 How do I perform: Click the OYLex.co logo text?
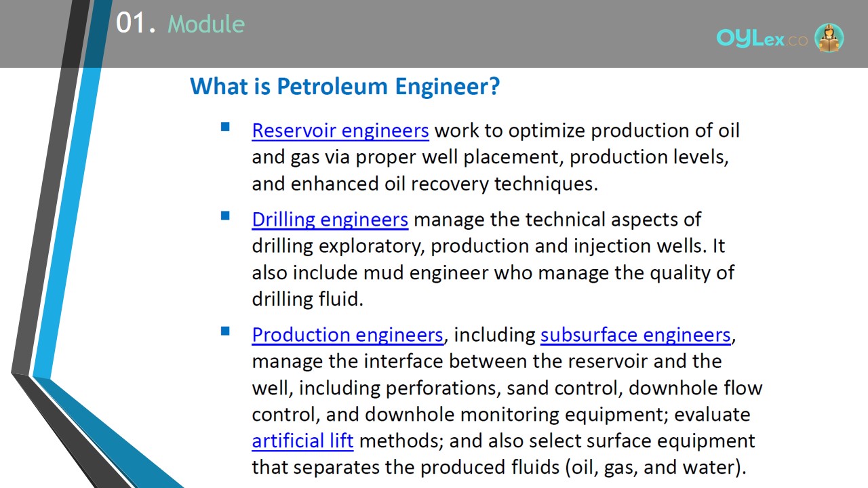[762, 39]
